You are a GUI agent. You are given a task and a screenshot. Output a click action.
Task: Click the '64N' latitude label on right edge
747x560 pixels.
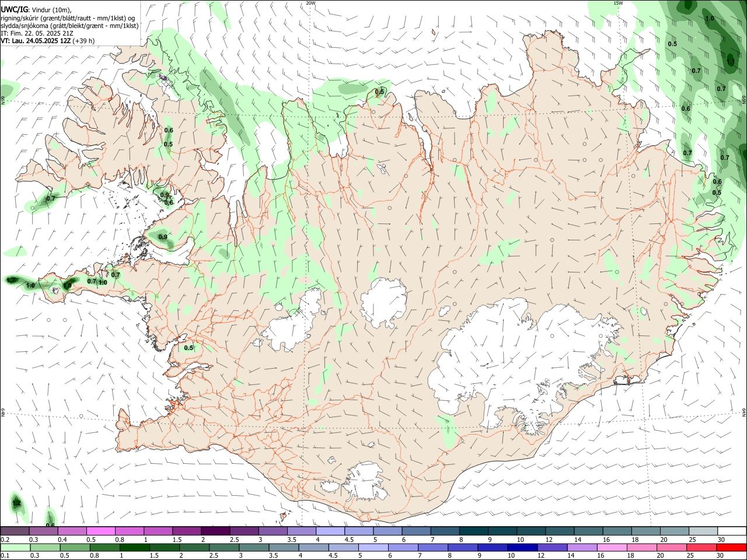pos(744,412)
